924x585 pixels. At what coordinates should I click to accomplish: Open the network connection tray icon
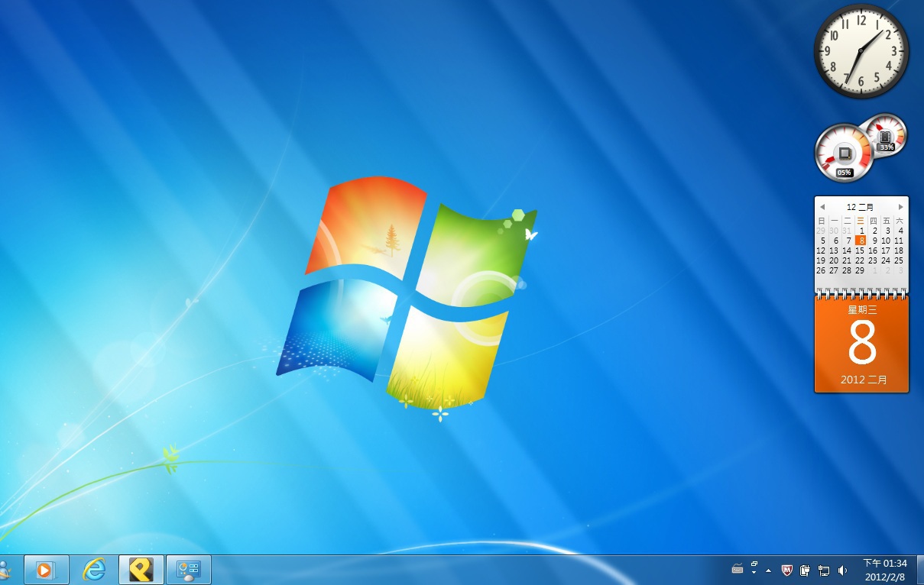tap(824, 570)
